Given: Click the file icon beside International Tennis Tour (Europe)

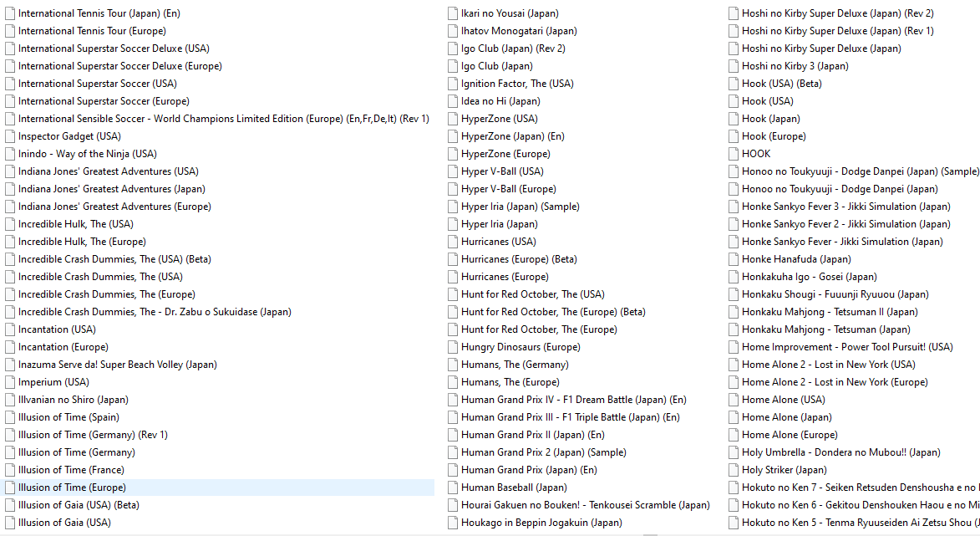Looking at the screenshot, I should 10,31.
